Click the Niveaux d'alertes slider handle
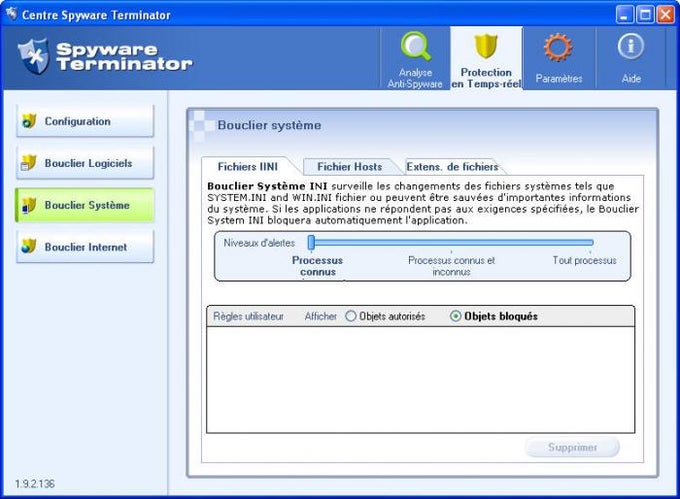Image resolution: width=680 pixels, height=499 pixels. pos(311,243)
